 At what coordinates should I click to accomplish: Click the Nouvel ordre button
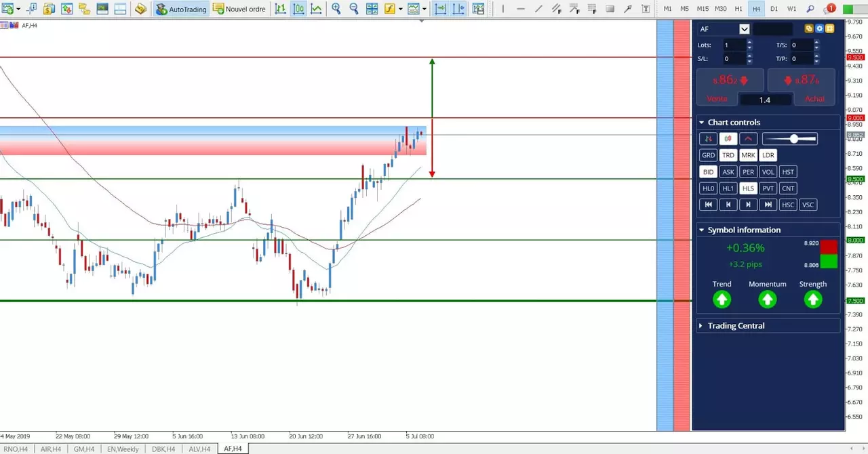[x=239, y=9]
